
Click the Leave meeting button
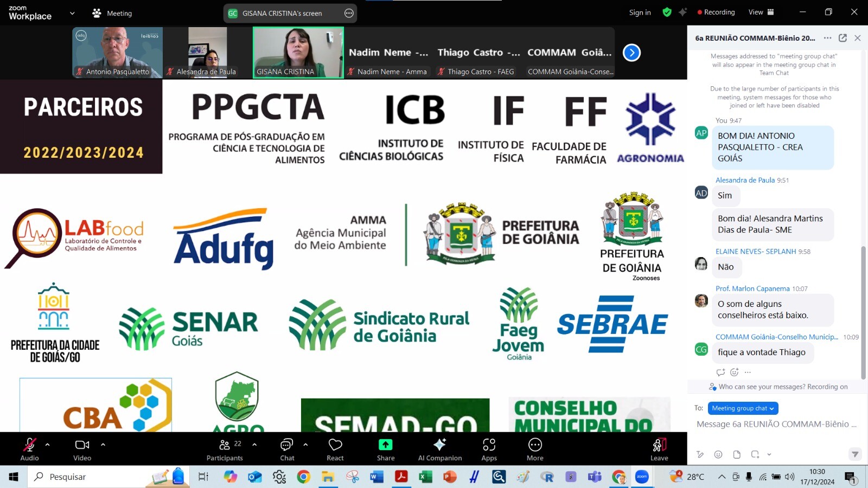[659, 450]
